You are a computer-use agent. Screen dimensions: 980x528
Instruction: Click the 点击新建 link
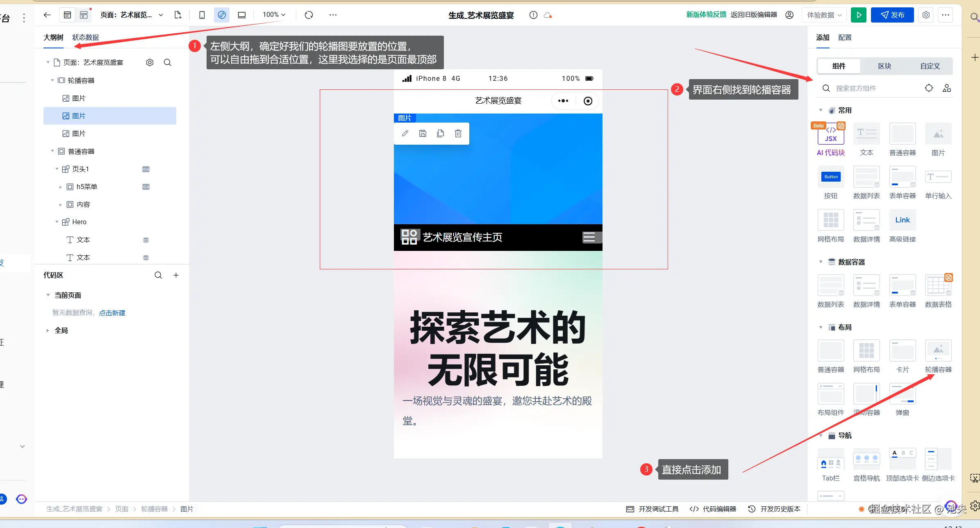pos(112,313)
